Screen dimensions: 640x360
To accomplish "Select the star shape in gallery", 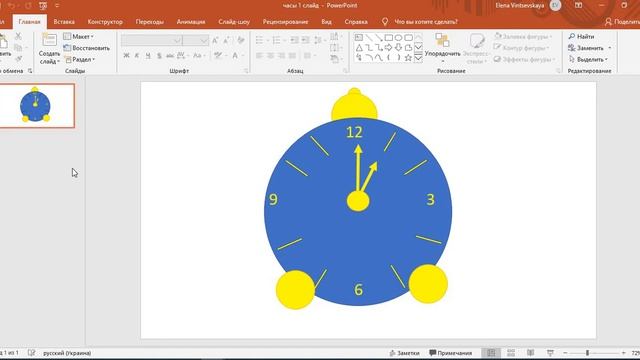I will coord(408,58).
